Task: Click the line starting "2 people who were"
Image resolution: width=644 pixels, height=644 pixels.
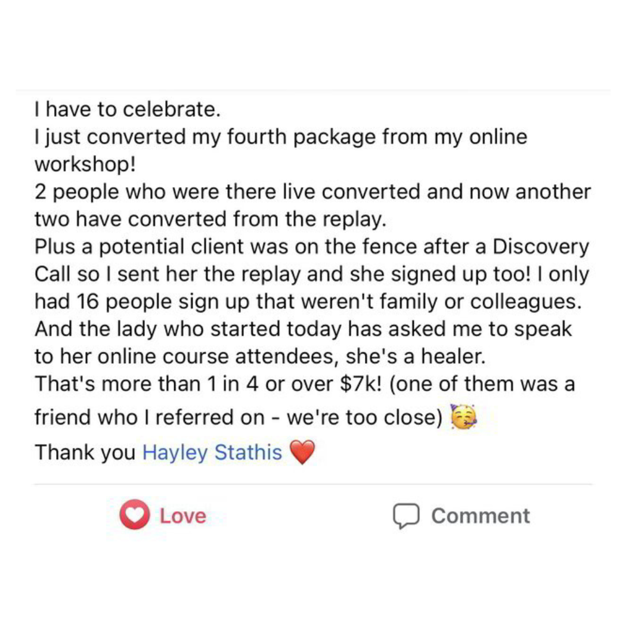Action: click(x=312, y=192)
